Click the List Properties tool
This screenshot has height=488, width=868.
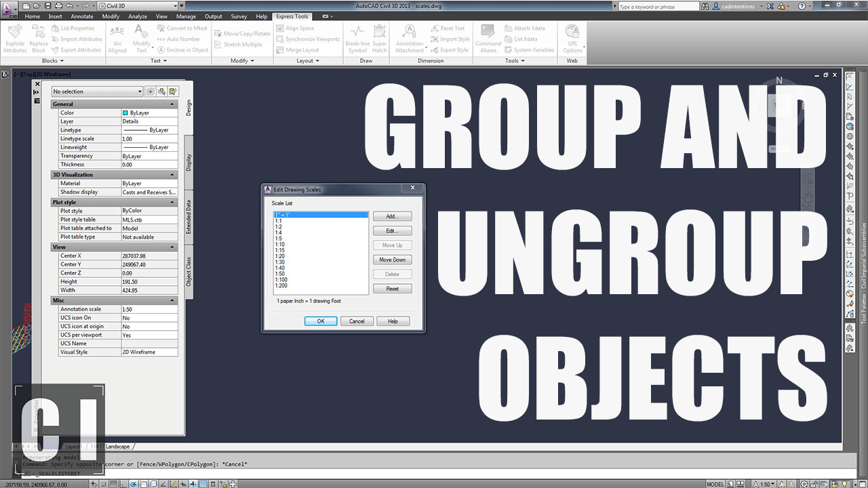pos(73,28)
